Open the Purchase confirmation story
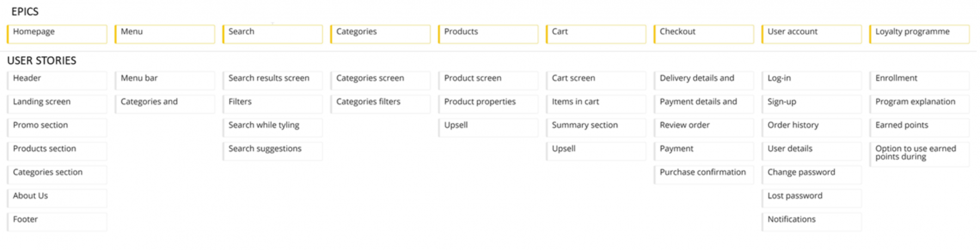The width and height of the screenshot is (980, 250). 703,174
